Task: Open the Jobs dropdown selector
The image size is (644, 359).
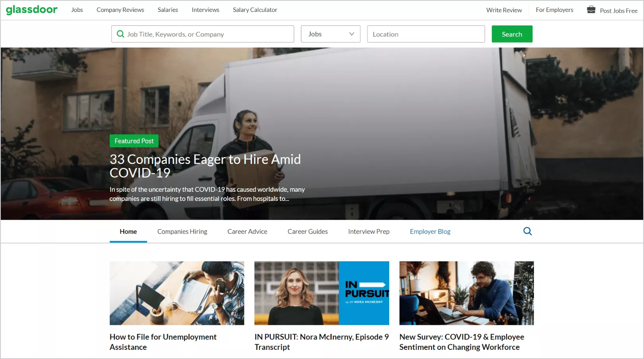Action: point(331,34)
